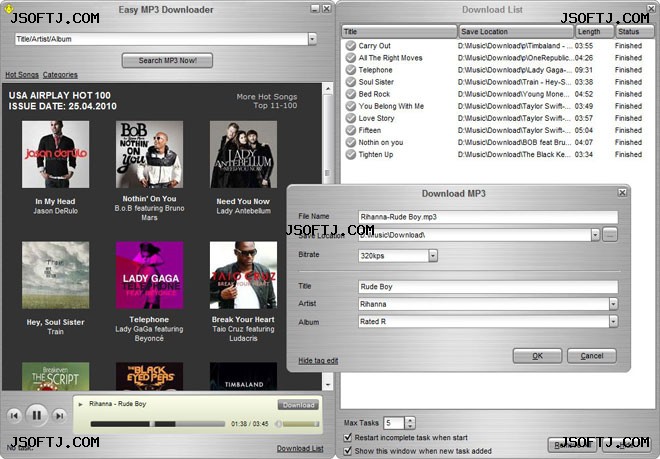Sort Download List by Save Location column
The height and width of the screenshot is (459, 660).
click(x=516, y=32)
